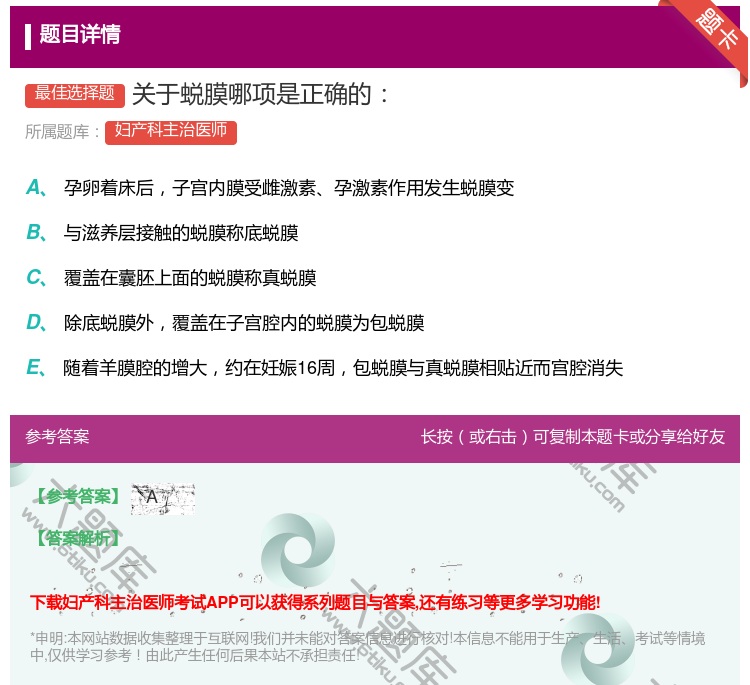The height and width of the screenshot is (685, 750).
Task: Open the 妇产科主治医师 question bank tag
Action: pos(171,132)
